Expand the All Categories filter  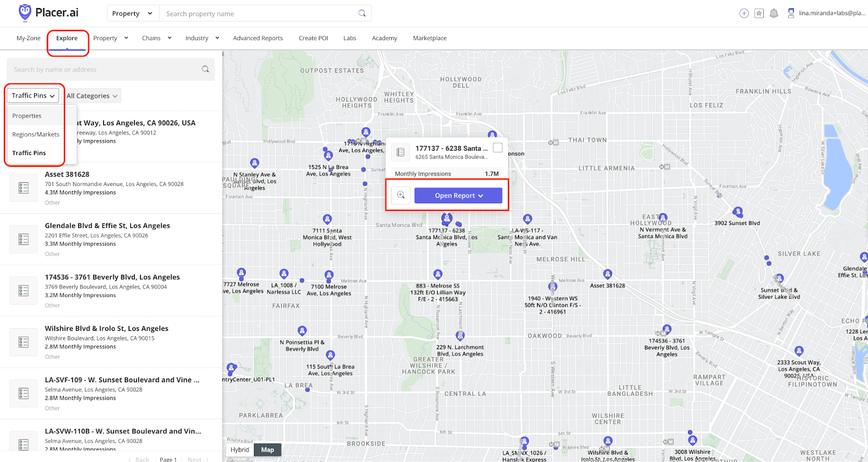pos(92,96)
